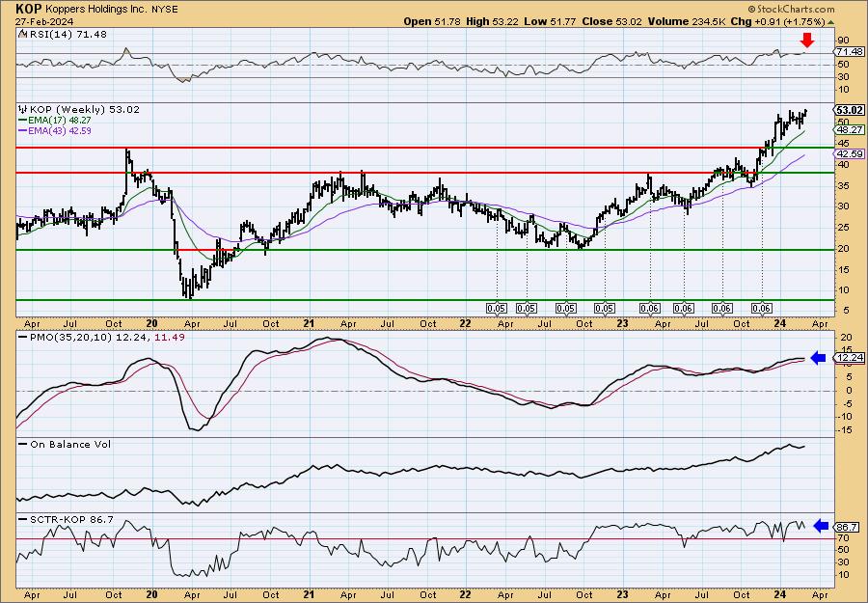Image resolution: width=868 pixels, height=603 pixels.
Task: Select the 27-Feb-2024 chart date
Action: [x=44, y=21]
